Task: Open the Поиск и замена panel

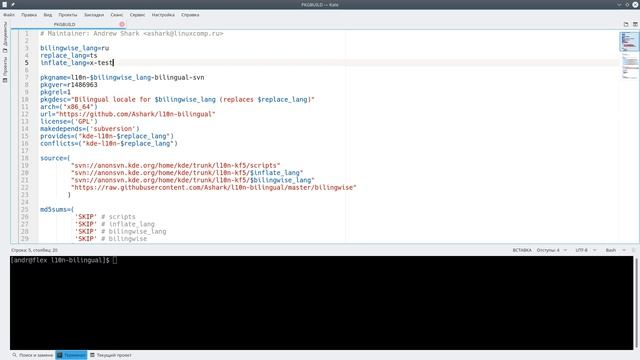Action: pos(33,355)
